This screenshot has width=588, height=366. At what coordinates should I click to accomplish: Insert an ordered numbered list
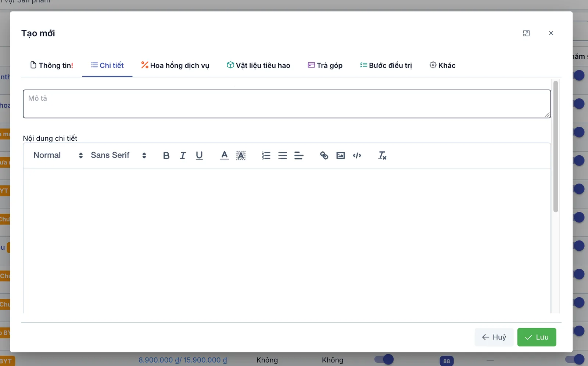266,156
